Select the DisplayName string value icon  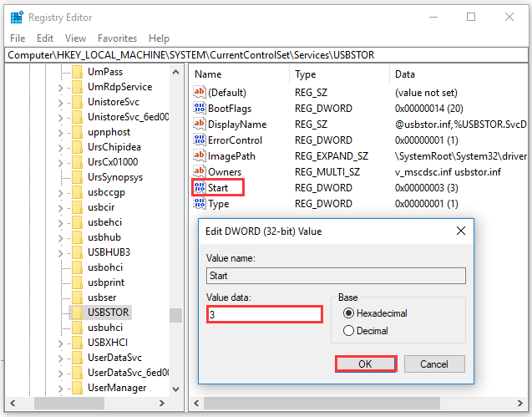click(199, 124)
